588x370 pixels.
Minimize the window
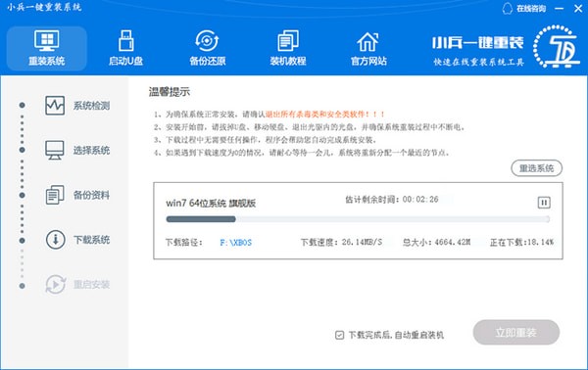tap(560, 8)
